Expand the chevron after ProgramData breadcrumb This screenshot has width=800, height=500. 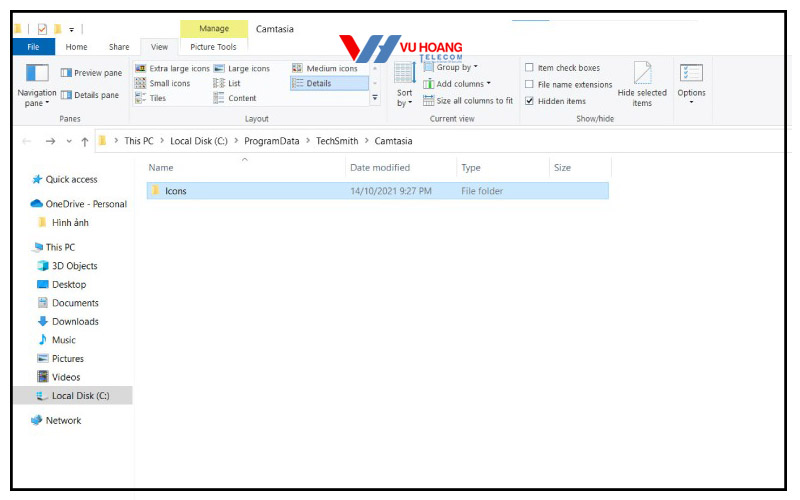point(308,140)
